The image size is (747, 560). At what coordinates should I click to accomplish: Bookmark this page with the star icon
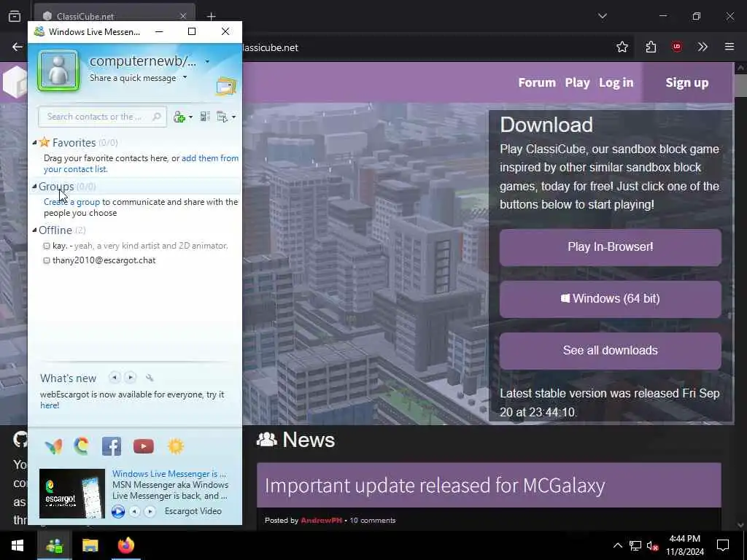pos(622,47)
